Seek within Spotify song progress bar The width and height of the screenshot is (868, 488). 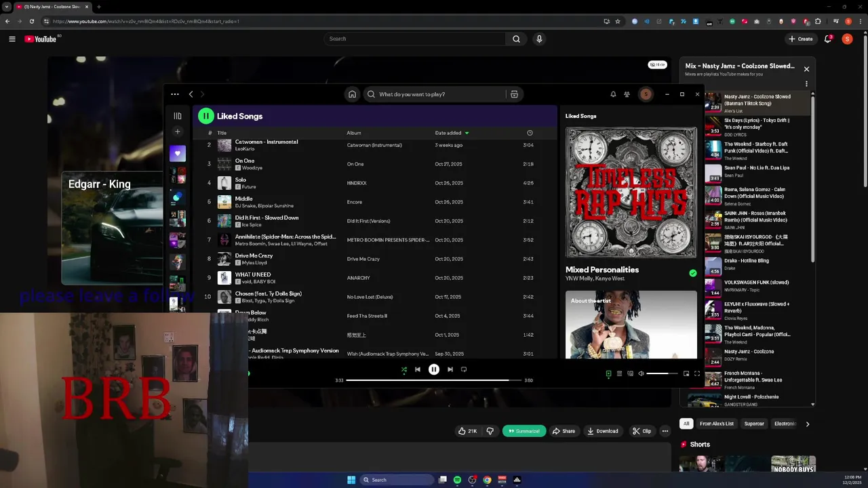pos(434,380)
